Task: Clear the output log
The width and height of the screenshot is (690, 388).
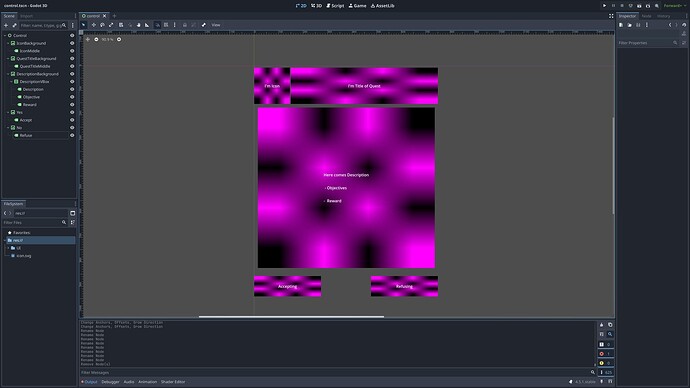Action: pos(602,325)
